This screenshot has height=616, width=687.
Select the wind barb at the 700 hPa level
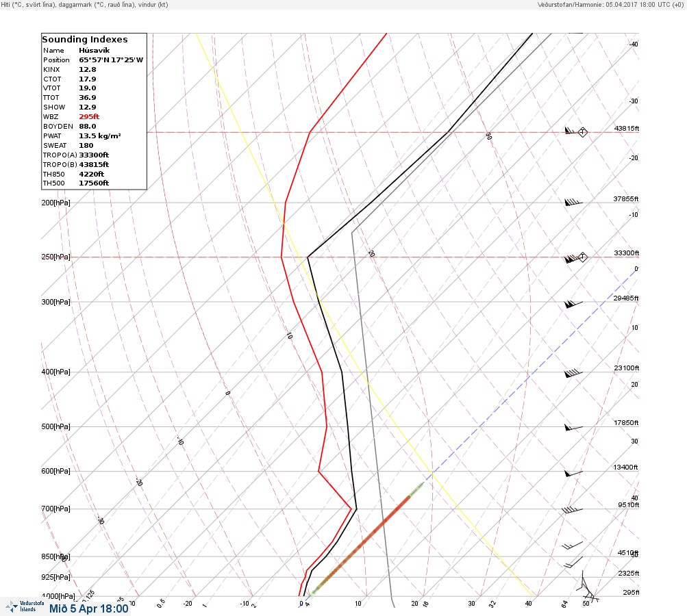(x=572, y=510)
